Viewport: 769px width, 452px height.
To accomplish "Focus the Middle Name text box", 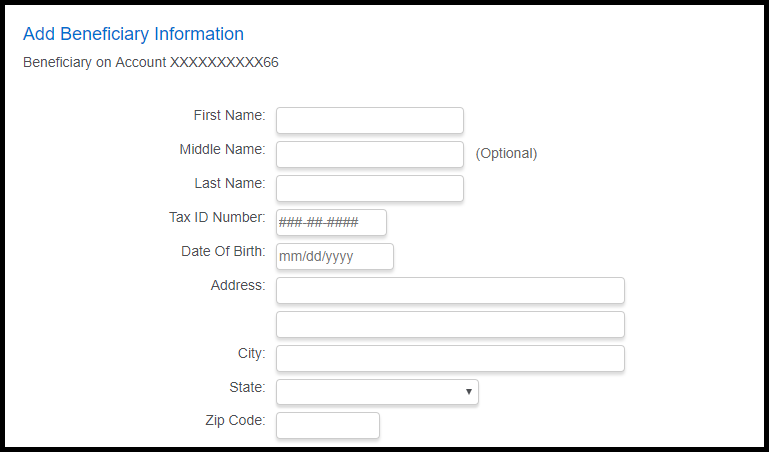I will click(x=369, y=154).
